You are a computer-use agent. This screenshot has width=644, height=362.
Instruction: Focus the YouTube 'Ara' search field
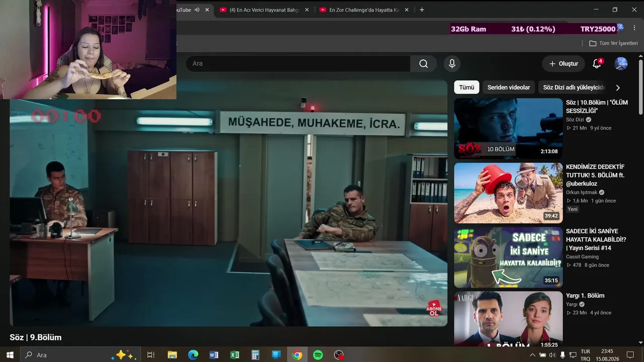[298, 63]
